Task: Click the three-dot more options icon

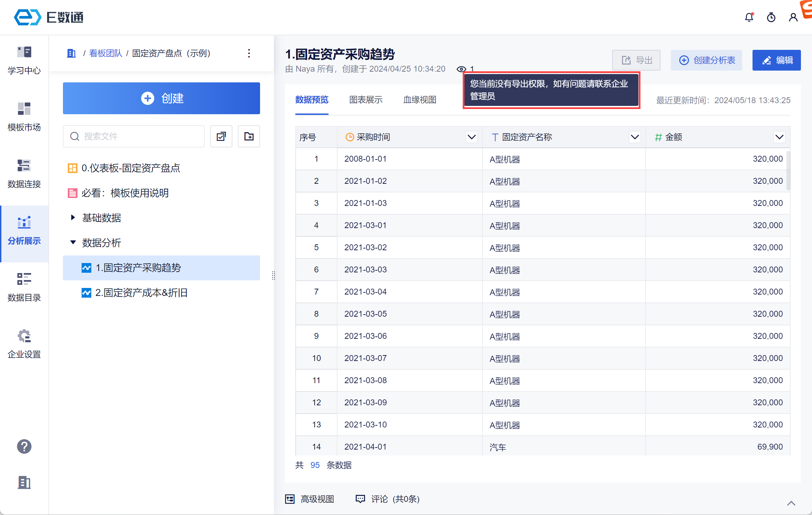Action: point(249,53)
